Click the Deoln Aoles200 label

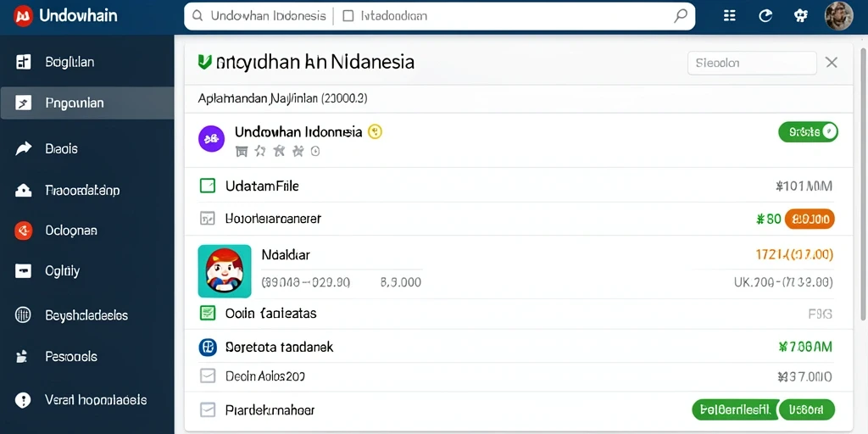[265, 377]
